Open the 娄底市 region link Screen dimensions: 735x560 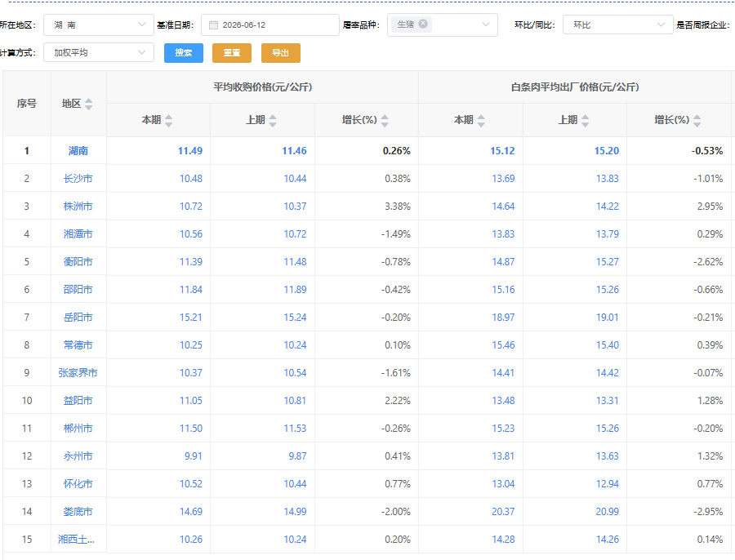[x=78, y=511]
